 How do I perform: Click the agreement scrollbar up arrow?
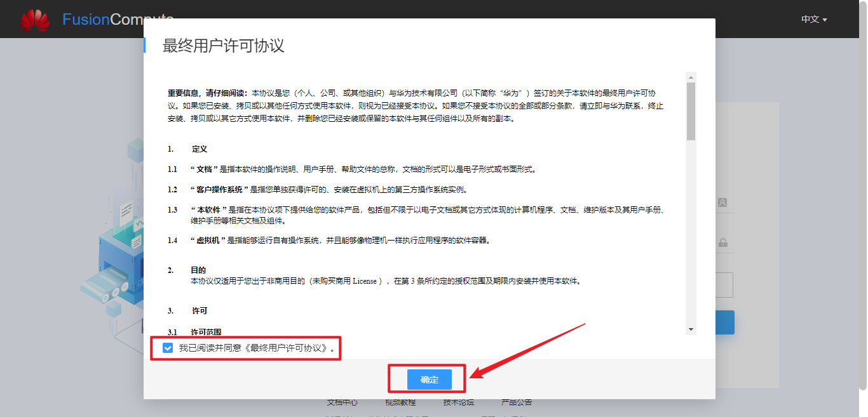coord(691,77)
